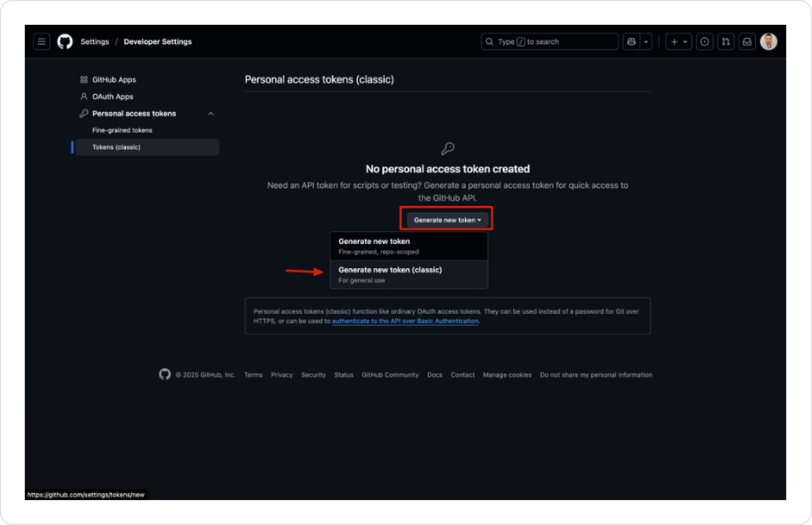Open the pull requests icon in header
The height and width of the screenshot is (525, 812).
(x=726, y=41)
